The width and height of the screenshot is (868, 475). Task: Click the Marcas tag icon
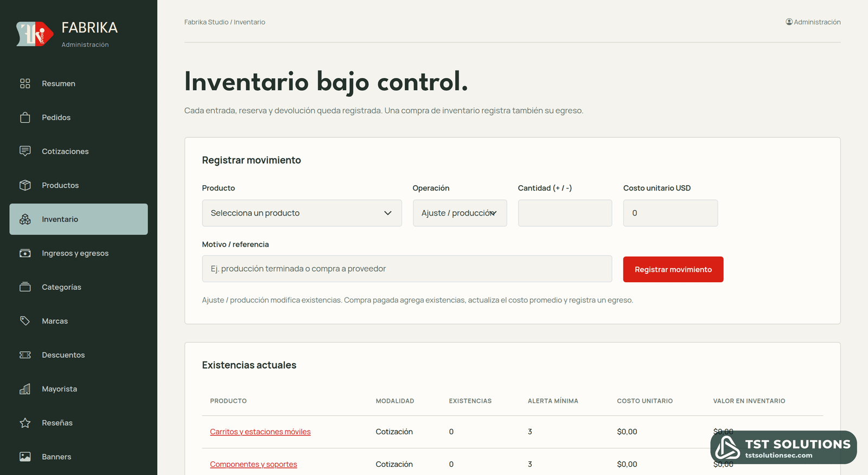click(25, 321)
